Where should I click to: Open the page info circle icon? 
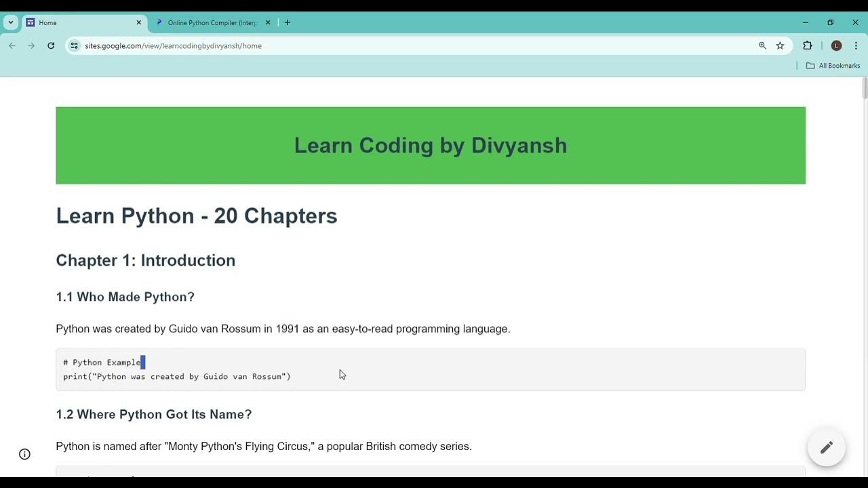coord(25,454)
